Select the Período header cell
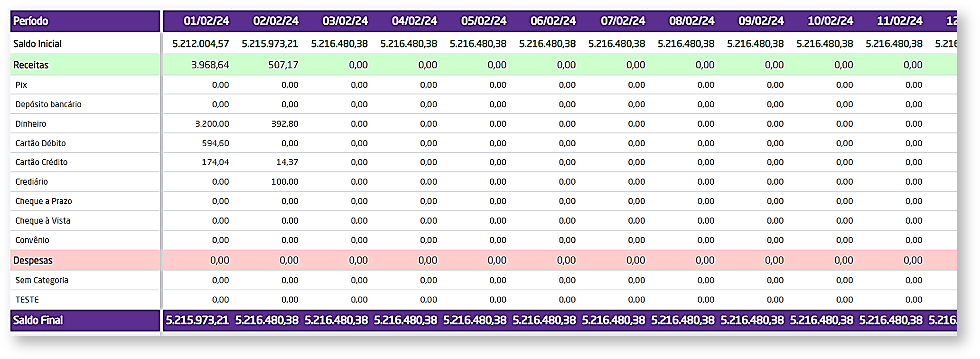 (85, 21)
